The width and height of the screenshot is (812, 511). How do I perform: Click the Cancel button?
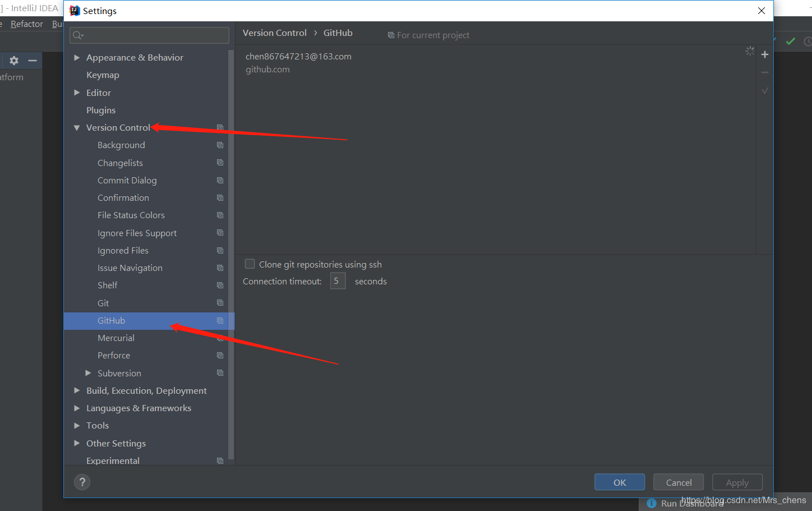point(679,482)
